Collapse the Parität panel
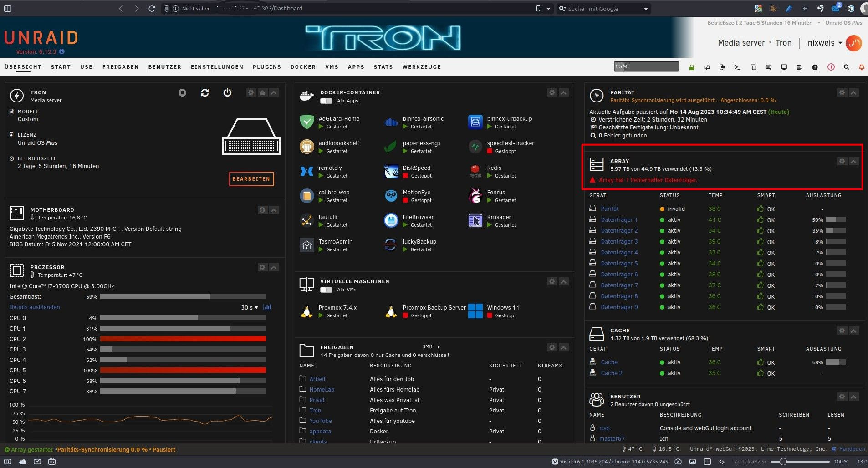The image size is (868, 468). click(854, 92)
